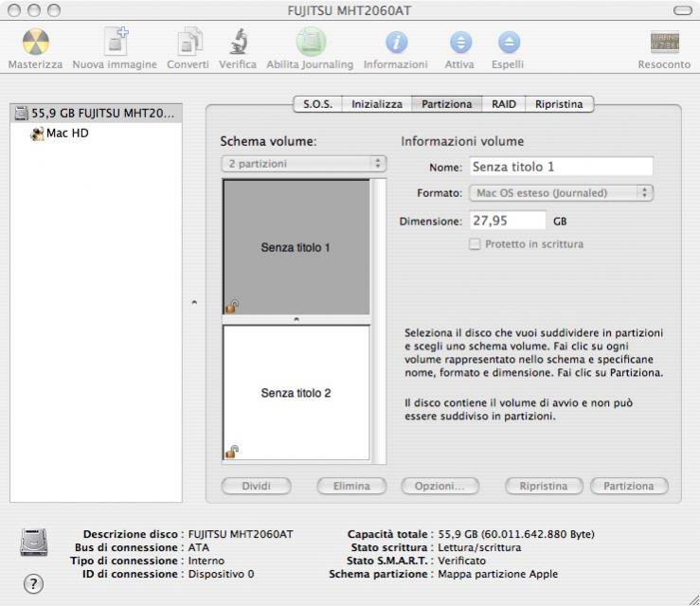Click the Ripristina button at bottom

544,486
